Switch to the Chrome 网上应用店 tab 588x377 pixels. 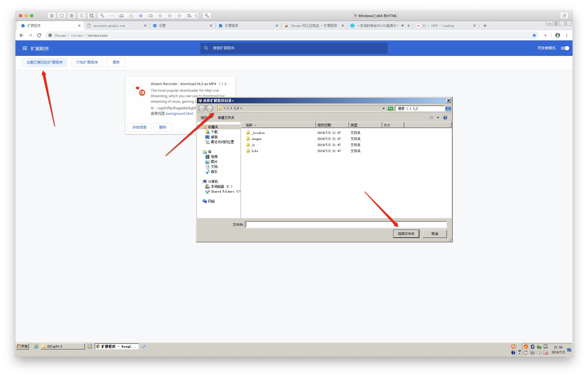tap(314, 26)
